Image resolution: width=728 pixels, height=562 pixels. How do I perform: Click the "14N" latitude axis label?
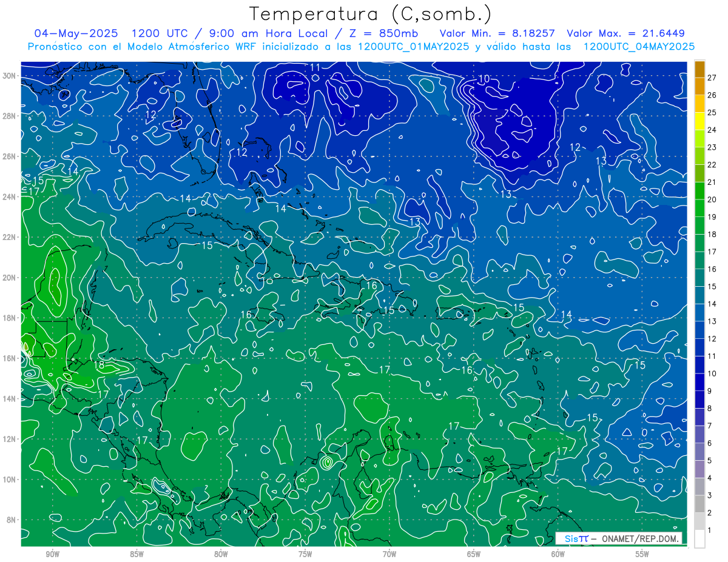(x=9, y=398)
